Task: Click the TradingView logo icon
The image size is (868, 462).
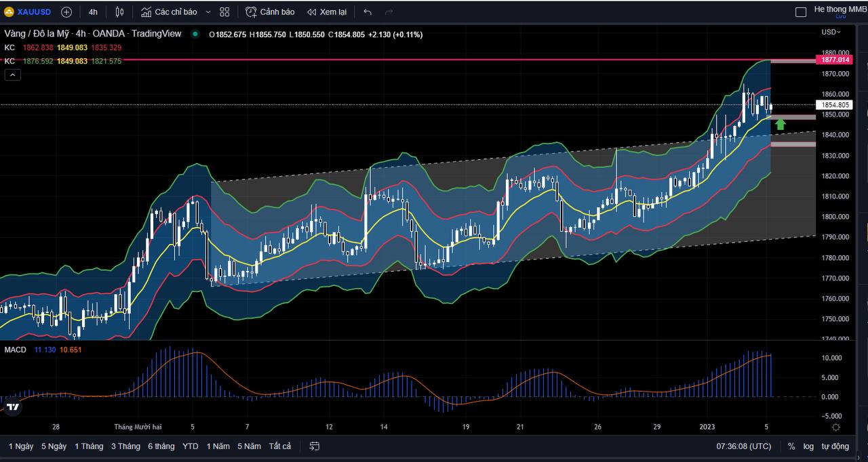Action: [x=13, y=407]
